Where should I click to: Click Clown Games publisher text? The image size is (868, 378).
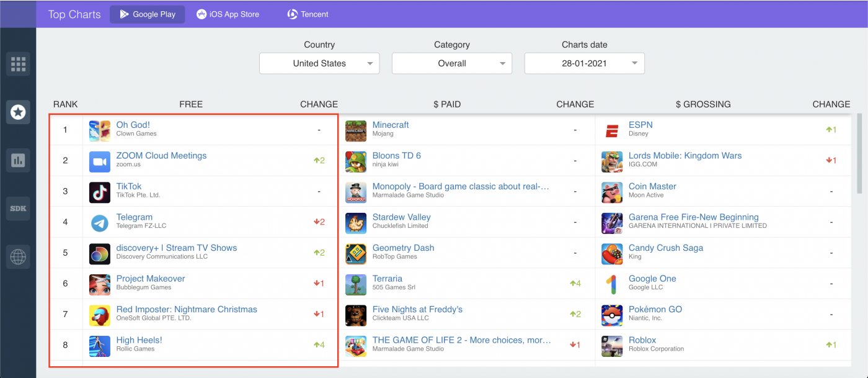136,133
